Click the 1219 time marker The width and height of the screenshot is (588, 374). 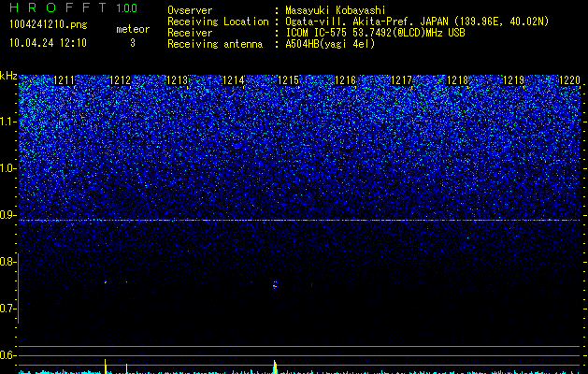click(513, 80)
